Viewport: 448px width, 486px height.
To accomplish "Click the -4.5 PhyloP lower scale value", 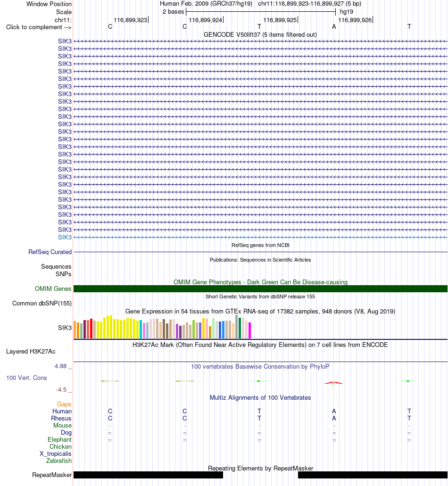I will (x=61, y=390).
